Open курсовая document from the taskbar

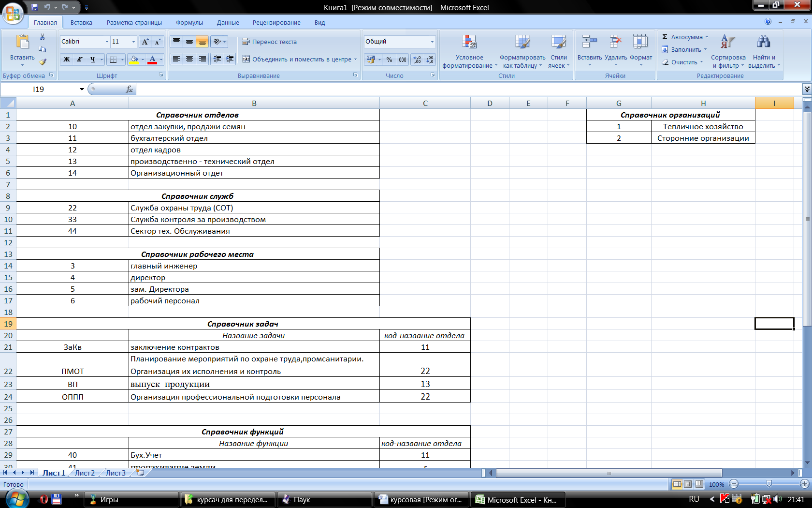coord(420,500)
